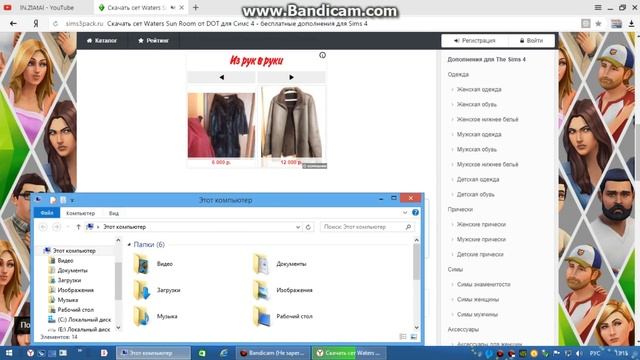This screenshot has width=640, height=360.
Task: Click Explorer back navigation arrow
Action: tap(44, 227)
